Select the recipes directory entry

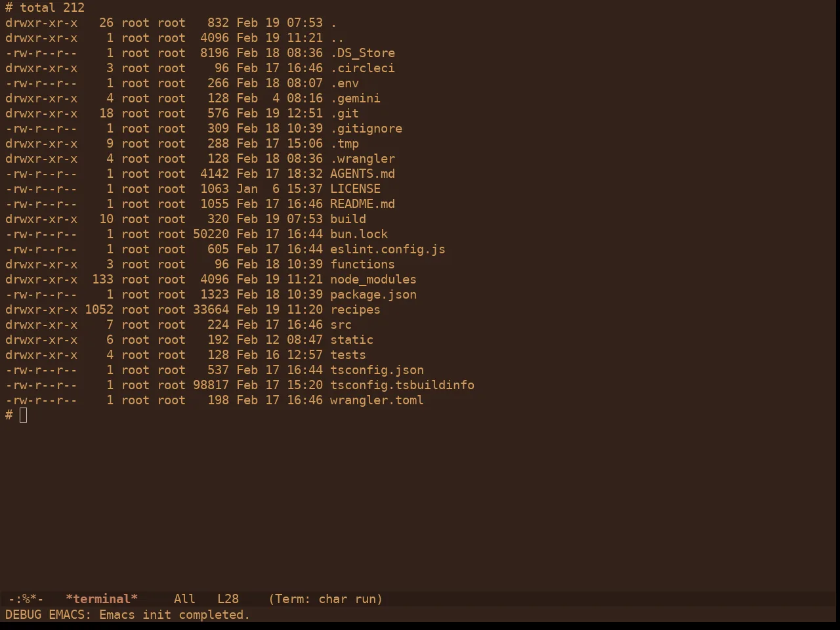[x=355, y=310]
